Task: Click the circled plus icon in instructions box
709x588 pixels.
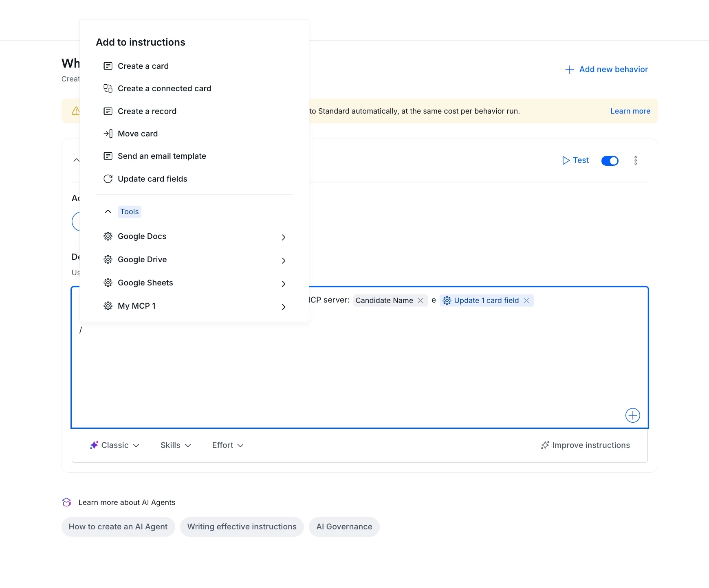Action: tap(632, 415)
